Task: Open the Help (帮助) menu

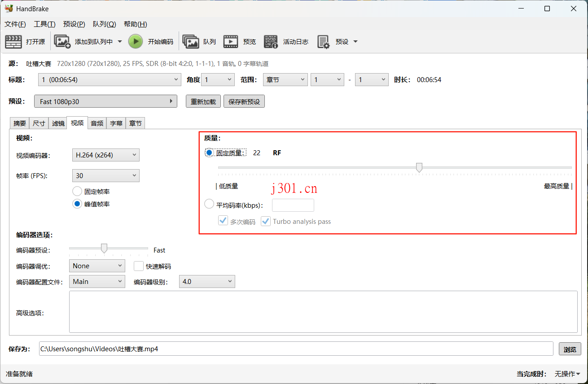Action: click(x=136, y=24)
